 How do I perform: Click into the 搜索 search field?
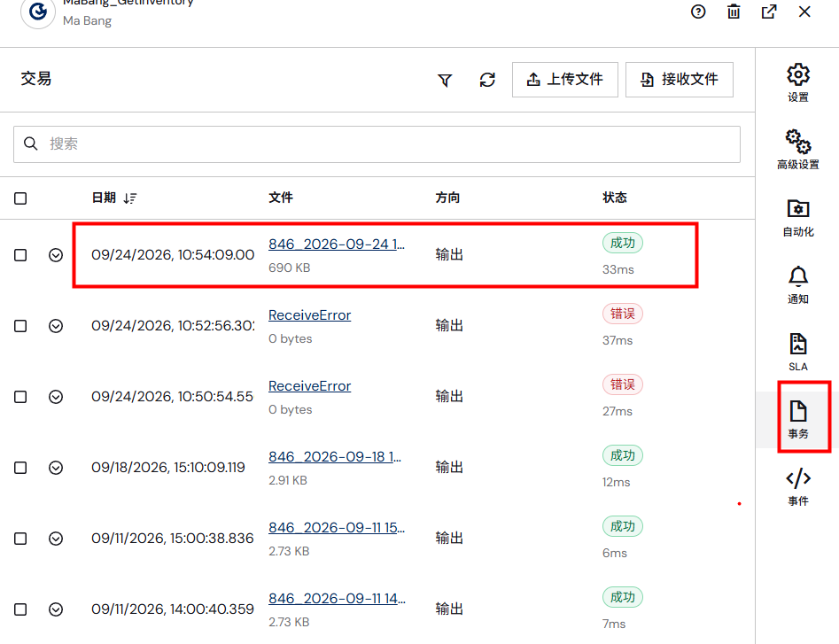click(377, 144)
